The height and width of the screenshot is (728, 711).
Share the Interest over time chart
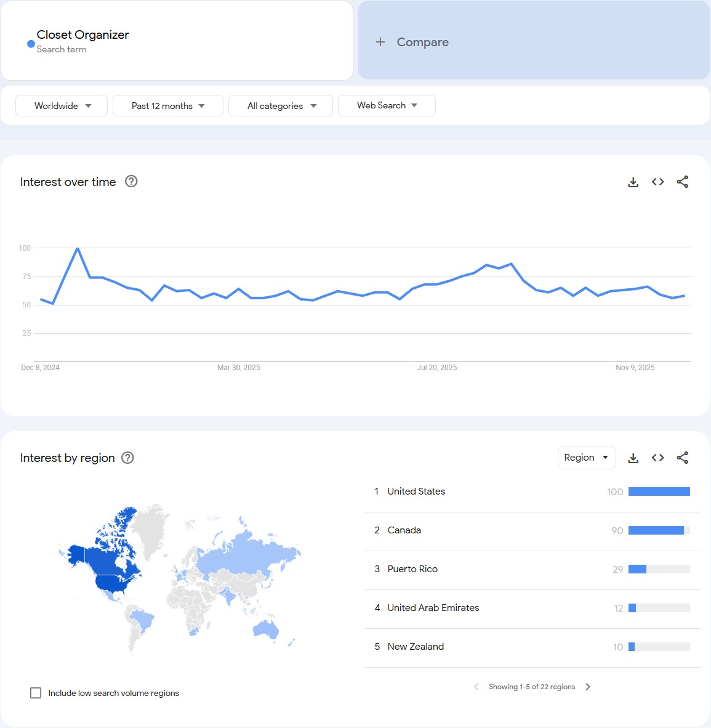point(682,182)
